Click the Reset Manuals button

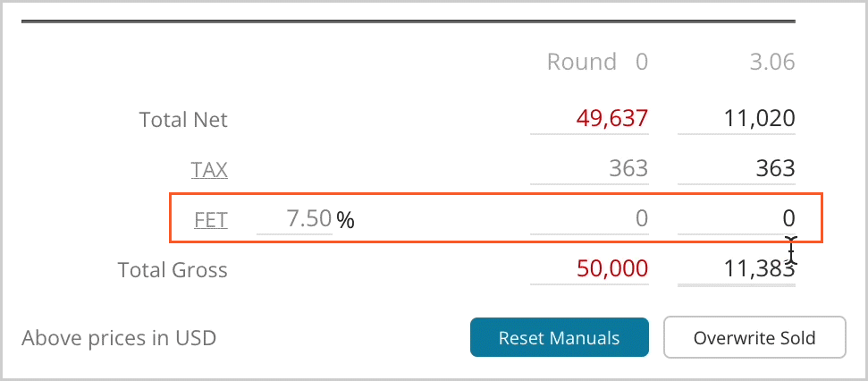click(x=559, y=337)
